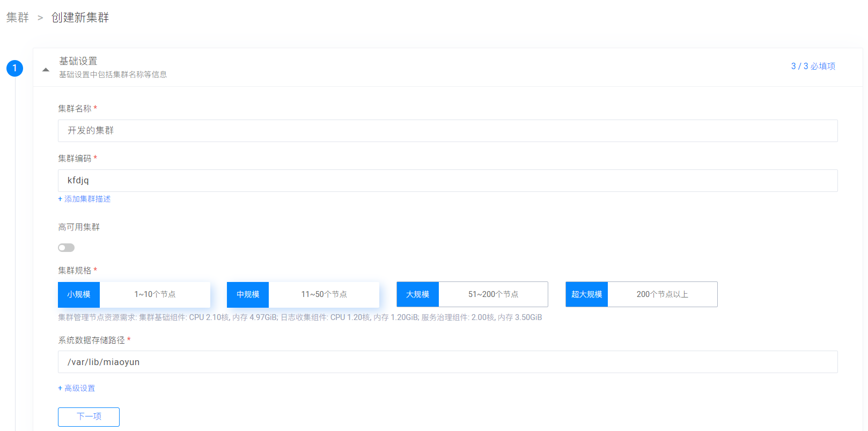Viewport: 868px width, 431px height.
Task: Click the 3 / 3 必填项 indicator
Action: pyautogui.click(x=813, y=66)
